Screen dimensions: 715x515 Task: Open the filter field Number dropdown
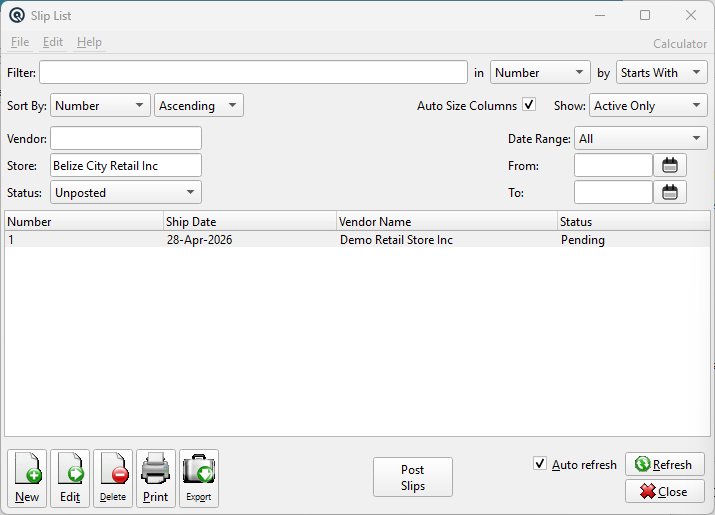tap(540, 73)
